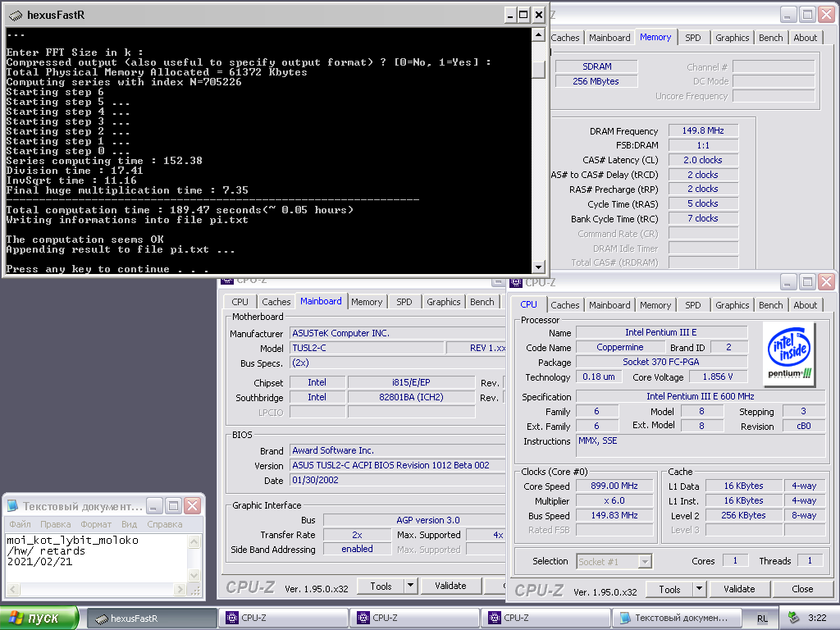This screenshot has width=840, height=630.
Task: Click the Bus Speed value 149.83 MHz
Action: [614, 515]
